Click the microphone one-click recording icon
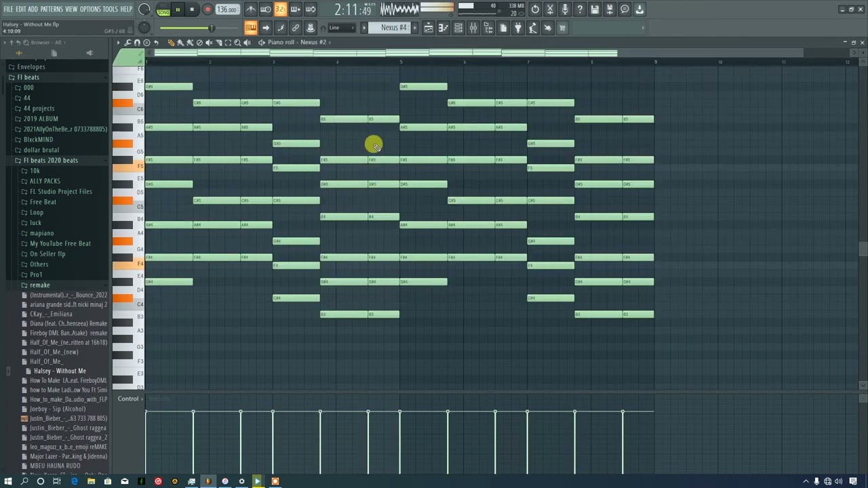Screen dimensions: 868x488 (x=565, y=9)
